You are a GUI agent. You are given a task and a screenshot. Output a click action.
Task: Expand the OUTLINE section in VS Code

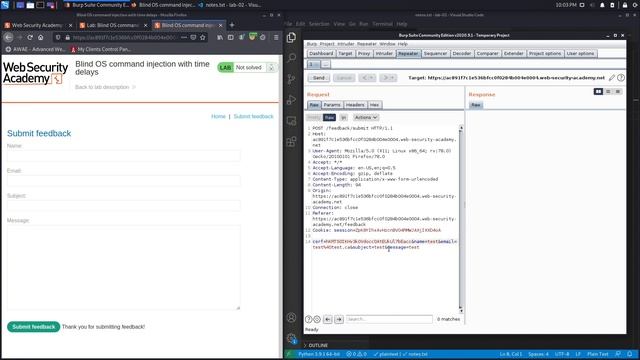pos(316,345)
